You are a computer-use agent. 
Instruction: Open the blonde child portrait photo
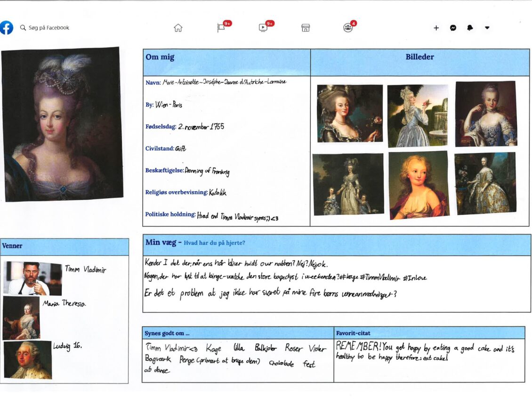click(419, 185)
